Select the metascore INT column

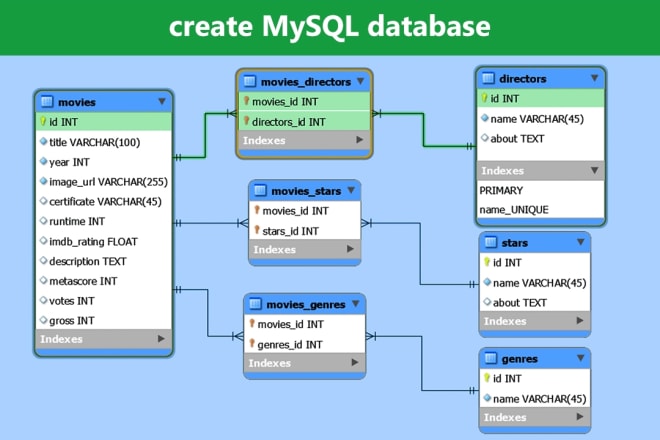104,281
